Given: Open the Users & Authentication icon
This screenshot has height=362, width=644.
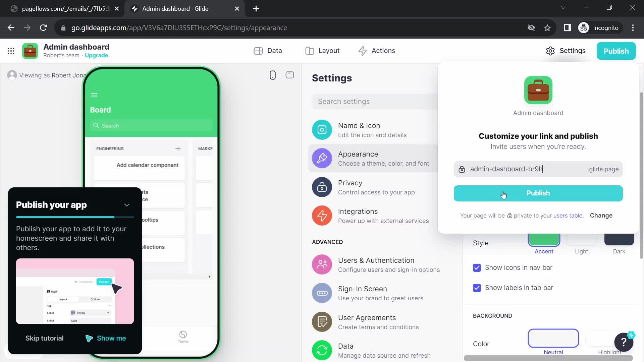Looking at the screenshot, I should [322, 264].
